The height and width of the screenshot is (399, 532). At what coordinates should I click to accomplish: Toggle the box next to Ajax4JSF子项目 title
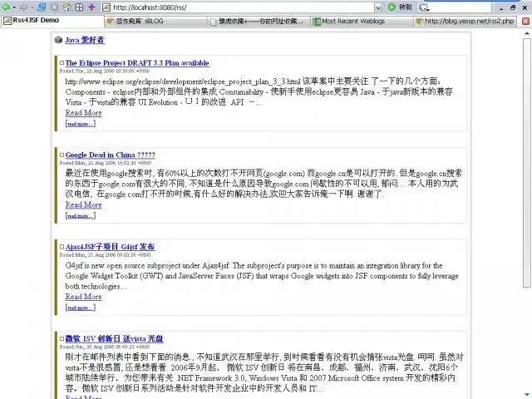(62, 247)
